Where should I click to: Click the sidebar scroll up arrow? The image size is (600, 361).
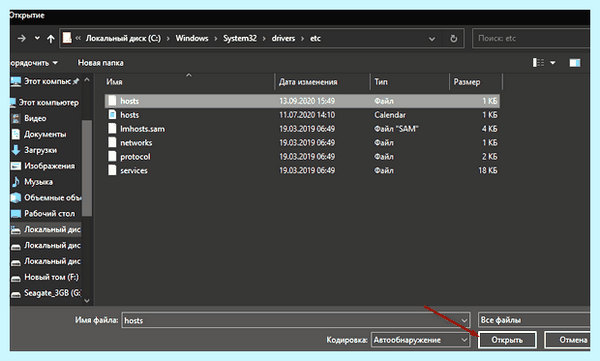pyautogui.click(x=87, y=80)
